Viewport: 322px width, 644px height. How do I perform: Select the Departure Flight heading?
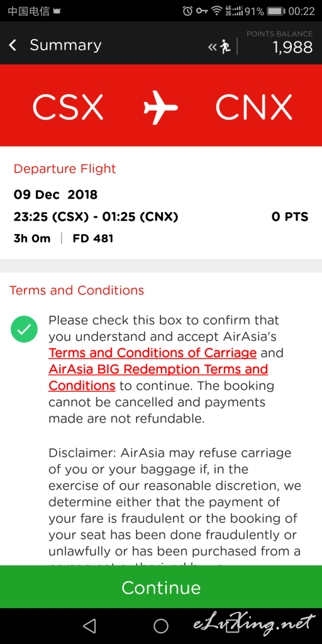point(65,169)
